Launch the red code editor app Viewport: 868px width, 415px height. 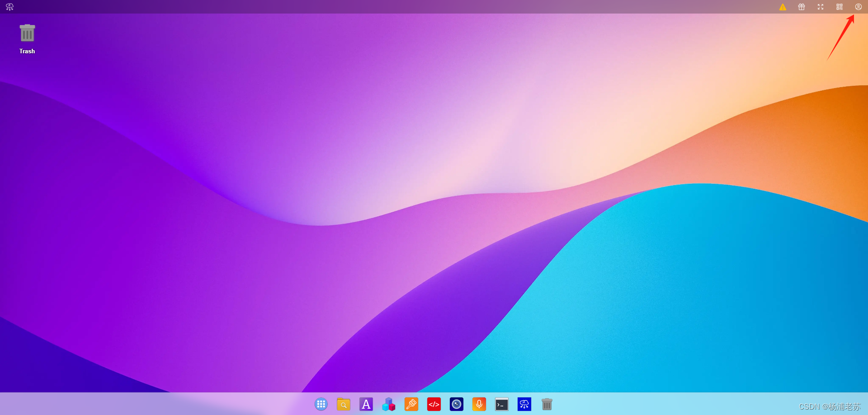[434, 404]
